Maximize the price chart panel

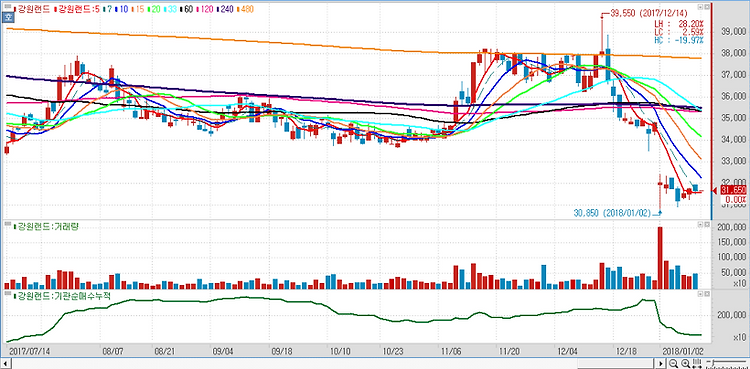tap(700, 8)
